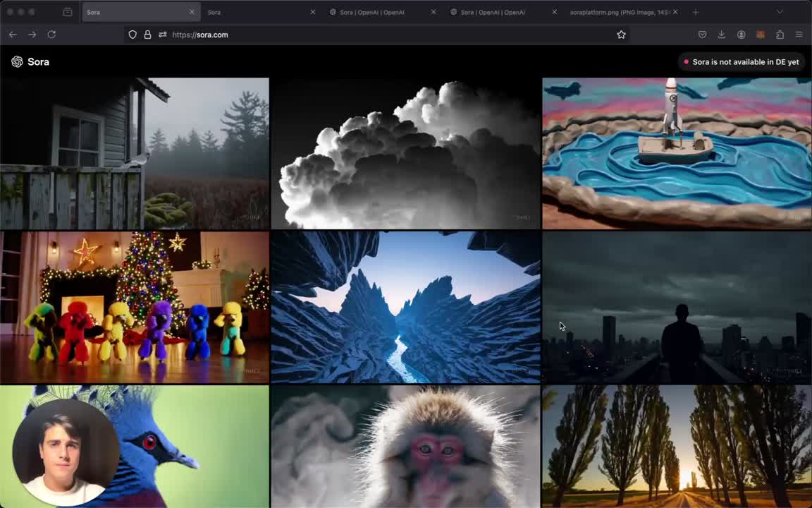
Task: Open the colorful poodles Christmas video thumbnail
Action: pyautogui.click(x=135, y=308)
